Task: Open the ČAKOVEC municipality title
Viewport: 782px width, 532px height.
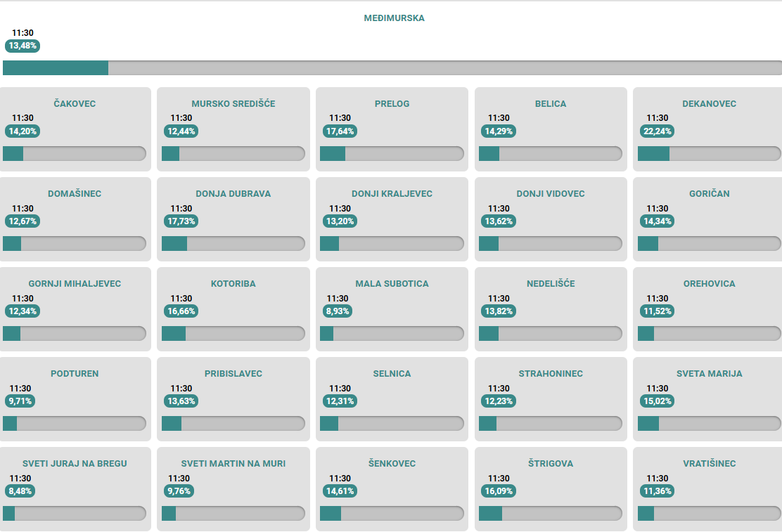Action: (75, 104)
